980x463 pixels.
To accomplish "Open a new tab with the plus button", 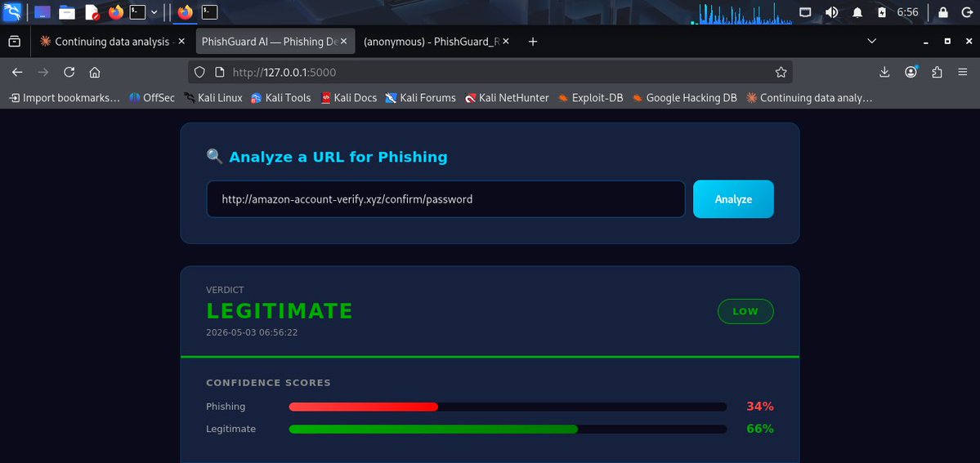I will [x=532, y=42].
